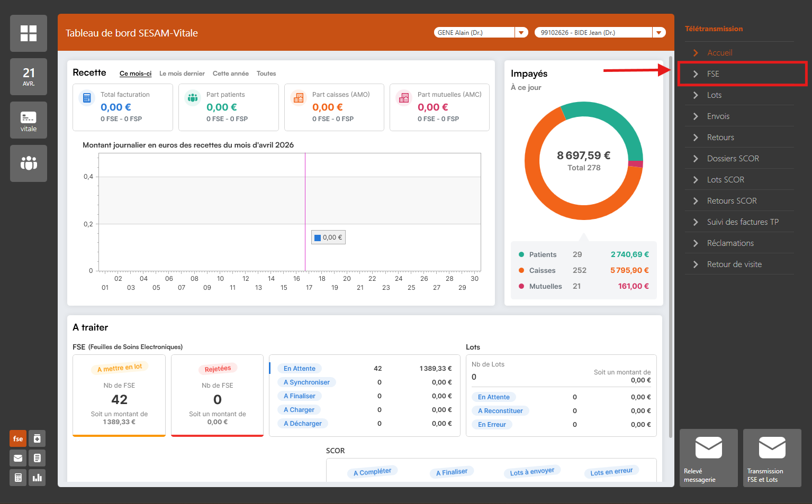Screen dimensions: 812x504
Task: Click the 21 AVR. calendar tile
Action: click(29, 77)
